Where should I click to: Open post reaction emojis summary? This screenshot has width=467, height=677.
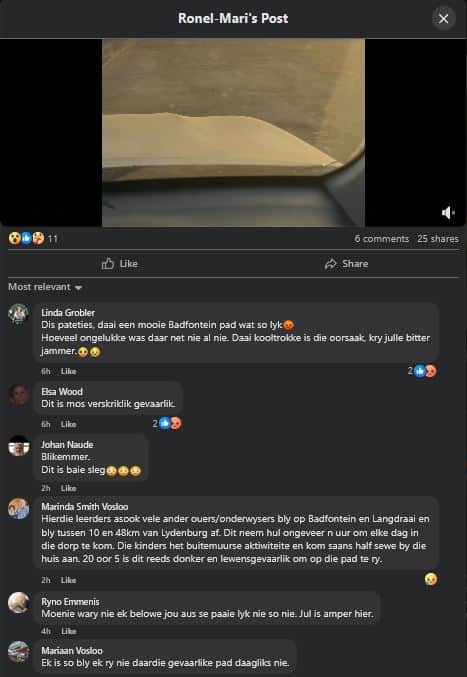33,238
